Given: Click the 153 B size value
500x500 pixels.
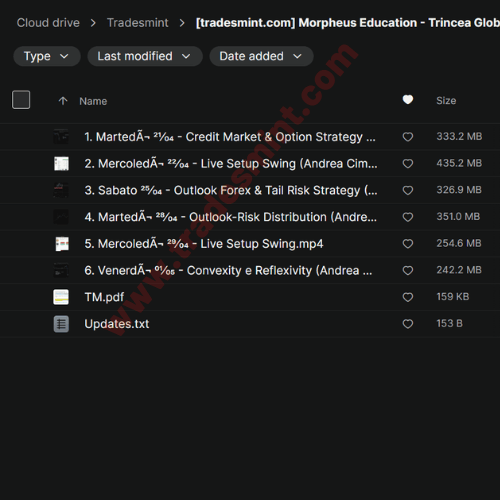Looking at the screenshot, I should (449, 323).
